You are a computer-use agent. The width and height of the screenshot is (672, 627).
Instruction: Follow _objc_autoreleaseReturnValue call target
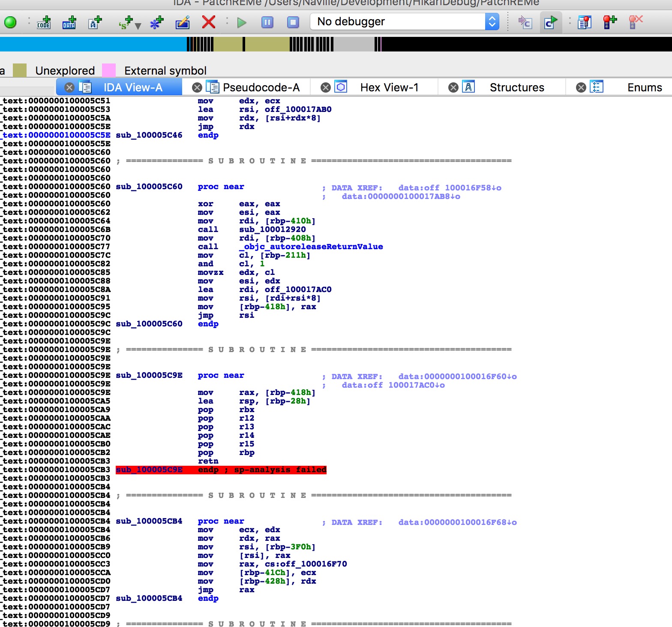311,247
